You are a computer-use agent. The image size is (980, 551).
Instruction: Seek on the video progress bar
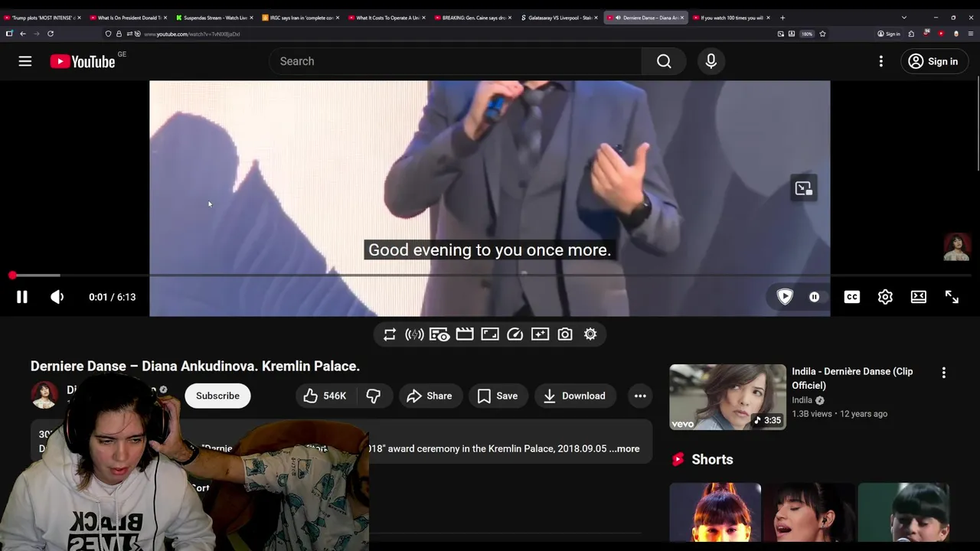tap(490, 275)
